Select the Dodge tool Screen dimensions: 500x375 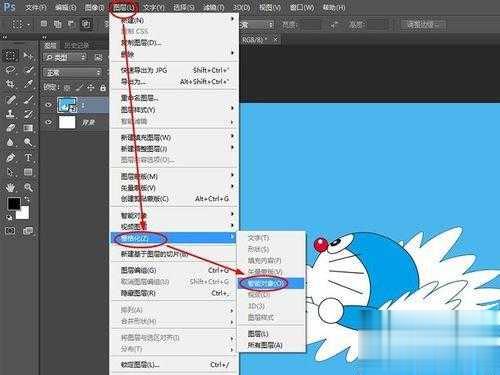28,143
